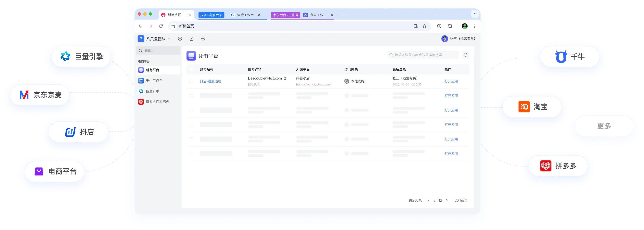Open the 千牛工作台 sidebar item
This screenshot has width=644, height=230.
154,81
